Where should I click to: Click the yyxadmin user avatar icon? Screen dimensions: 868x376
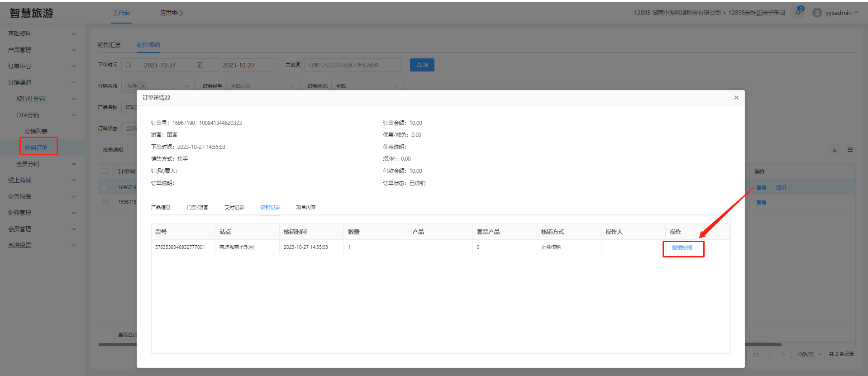[x=817, y=13]
